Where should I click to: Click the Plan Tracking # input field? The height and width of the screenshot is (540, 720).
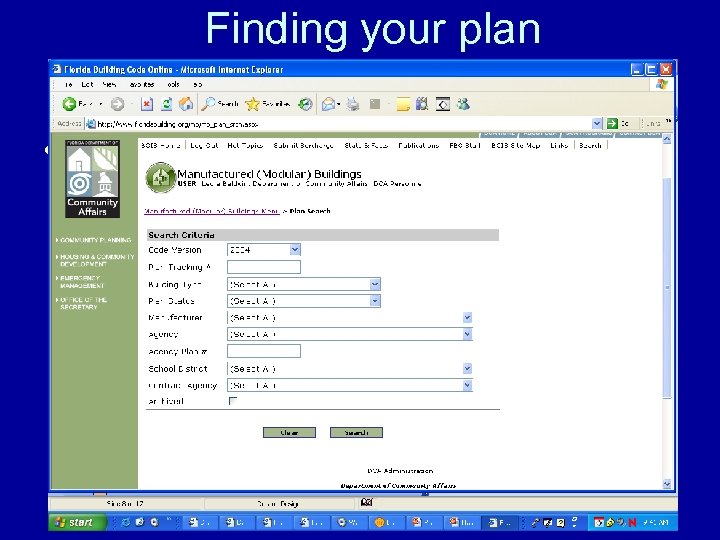[x=264, y=267]
